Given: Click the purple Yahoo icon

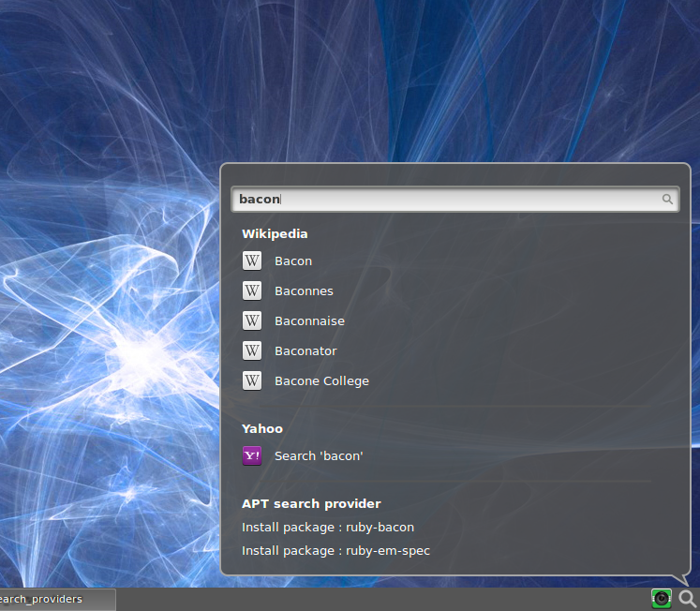Looking at the screenshot, I should point(252,455).
